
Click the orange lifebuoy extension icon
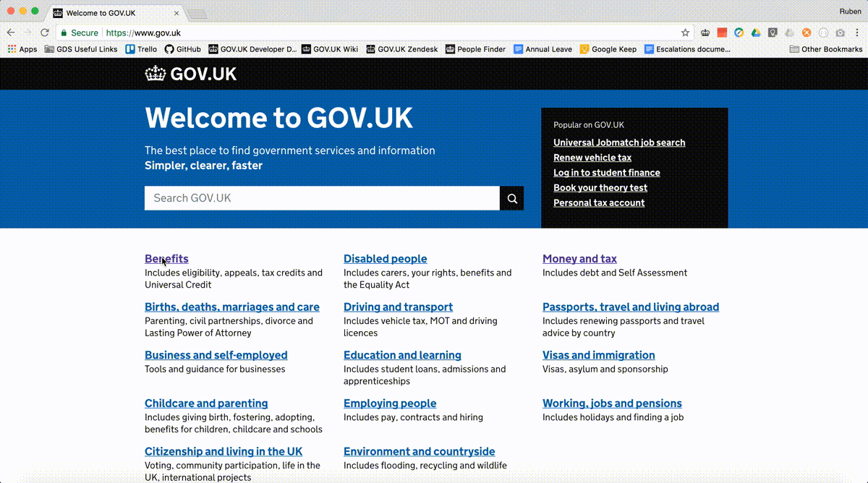point(807,33)
